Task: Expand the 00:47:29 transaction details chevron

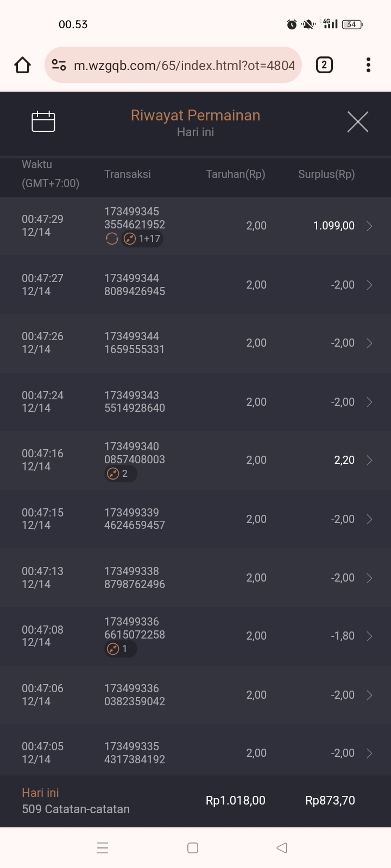Action: [x=369, y=226]
